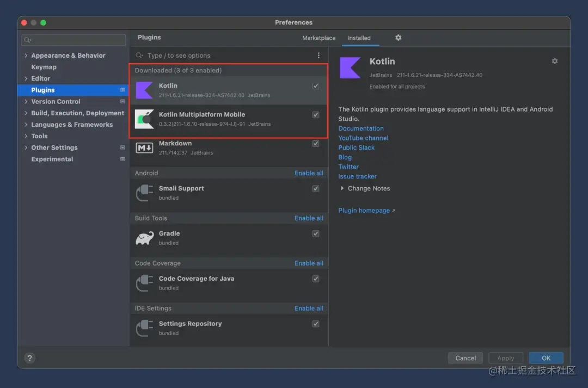Screen dimensions: 588x388
Task: Expand the Change Notes disclosure triangle
Action: click(x=342, y=188)
